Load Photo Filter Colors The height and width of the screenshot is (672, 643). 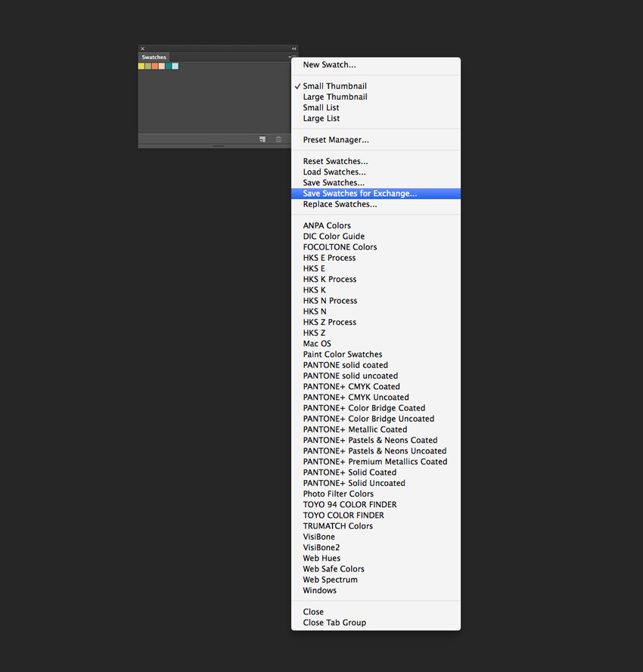[376, 494]
